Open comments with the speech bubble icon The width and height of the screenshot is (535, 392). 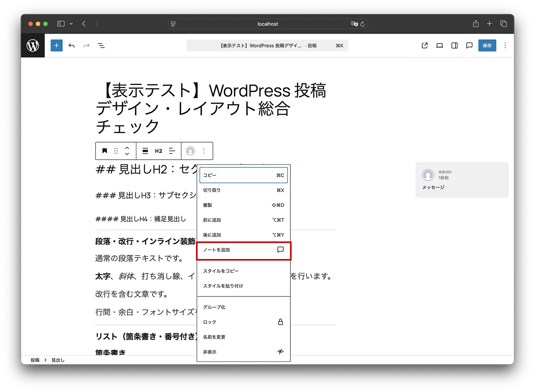469,45
